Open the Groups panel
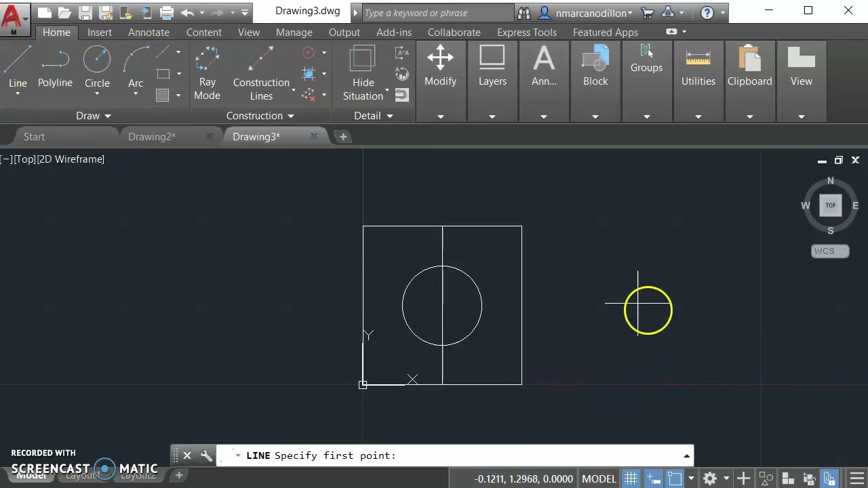This screenshot has width=868, height=488. (x=646, y=81)
